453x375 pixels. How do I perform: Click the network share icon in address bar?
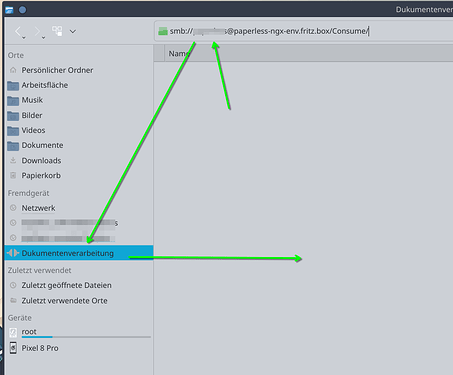163,31
